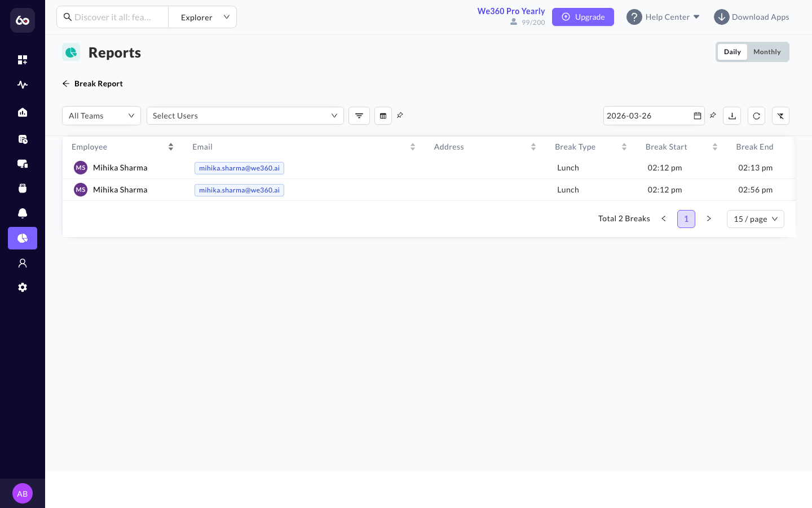Open the activity pulse icon in sidebar

click(x=23, y=85)
